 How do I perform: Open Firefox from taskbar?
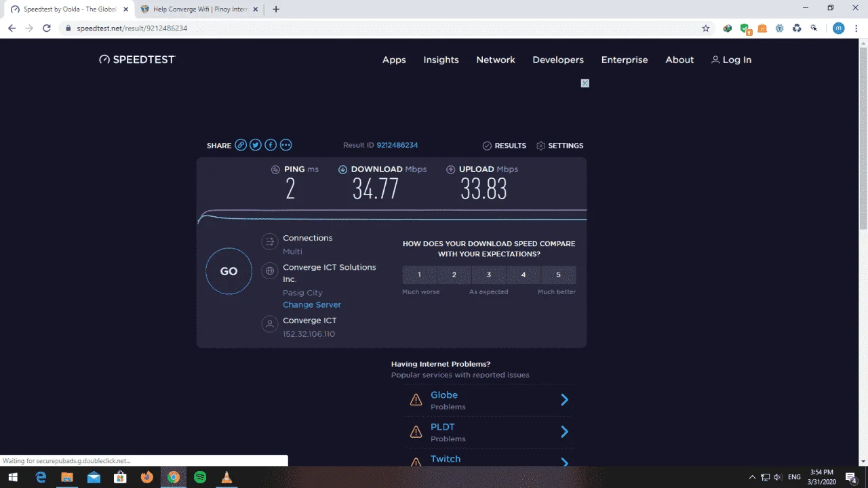click(x=146, y=477)
